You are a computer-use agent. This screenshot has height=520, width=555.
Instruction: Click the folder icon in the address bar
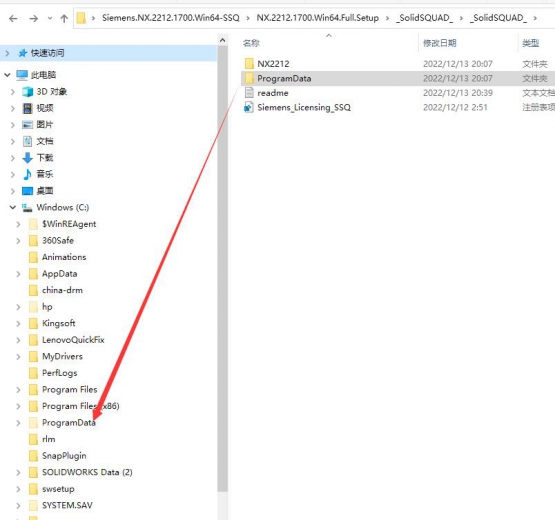[x=81, y=18]
